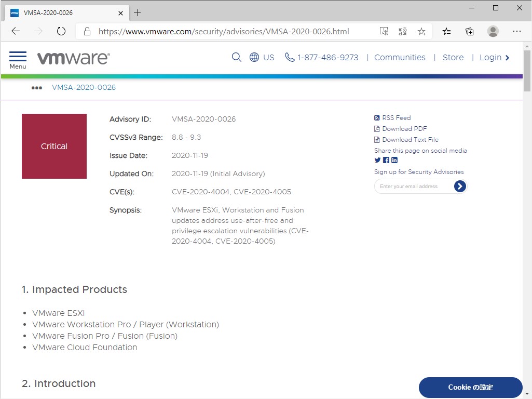532x399 pixels.
Task: Share page on Twitter
Action: tap(378, 160)
